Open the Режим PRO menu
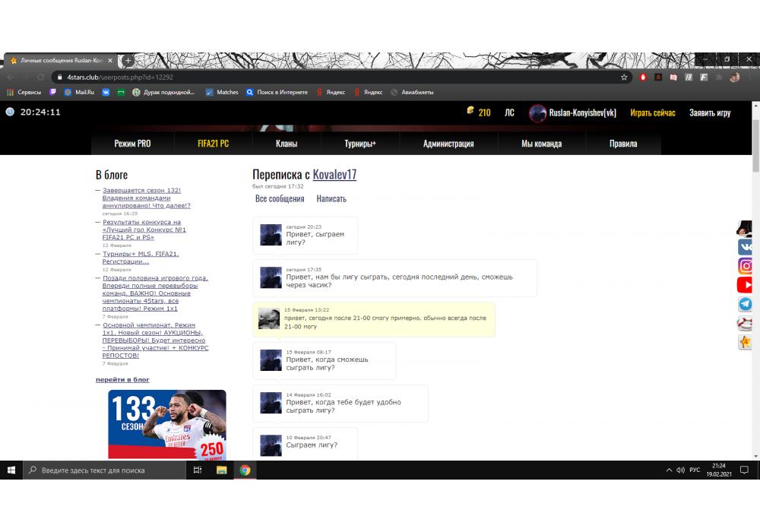The height and width of the screenshot is (532, 760). point(132,144)
